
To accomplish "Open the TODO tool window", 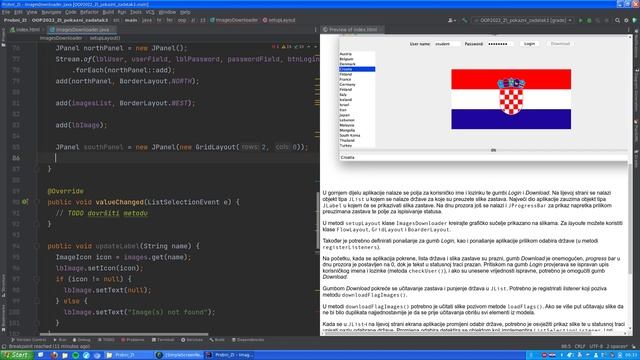I will (106, 340).
